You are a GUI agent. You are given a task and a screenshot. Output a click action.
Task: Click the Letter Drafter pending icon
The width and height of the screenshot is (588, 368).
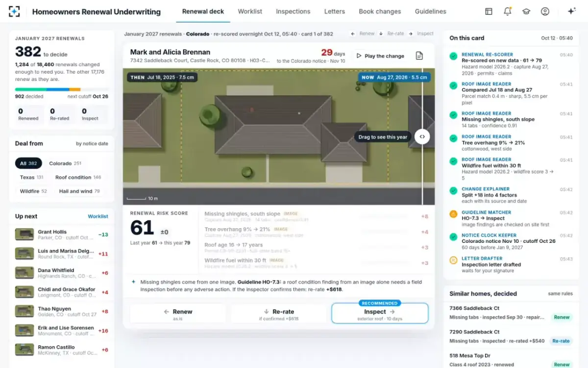pyautogui.click(x=454, y=260)
